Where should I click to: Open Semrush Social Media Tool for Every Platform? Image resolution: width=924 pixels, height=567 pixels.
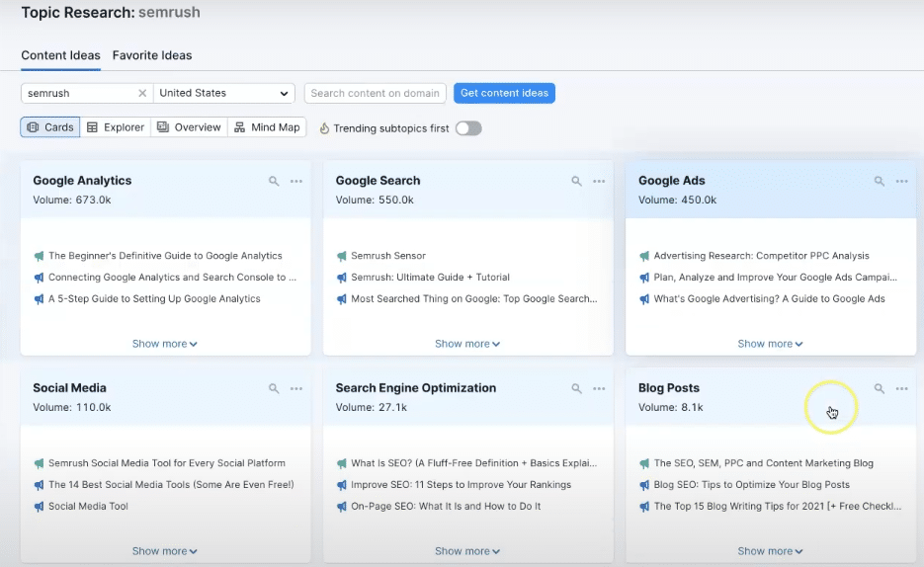pos(167,463)
